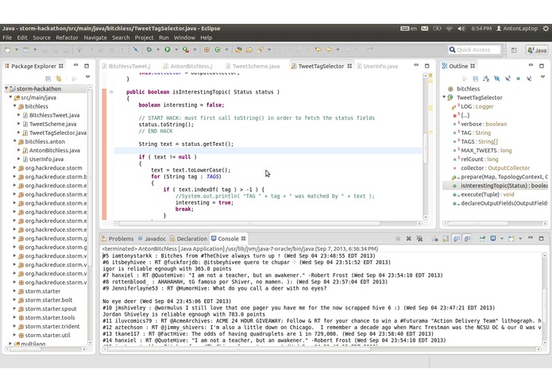Toggle Scroll Lock in Console toolbar
Image resolution: width=552 pixels, height=392 pixels.
point(446,239)
